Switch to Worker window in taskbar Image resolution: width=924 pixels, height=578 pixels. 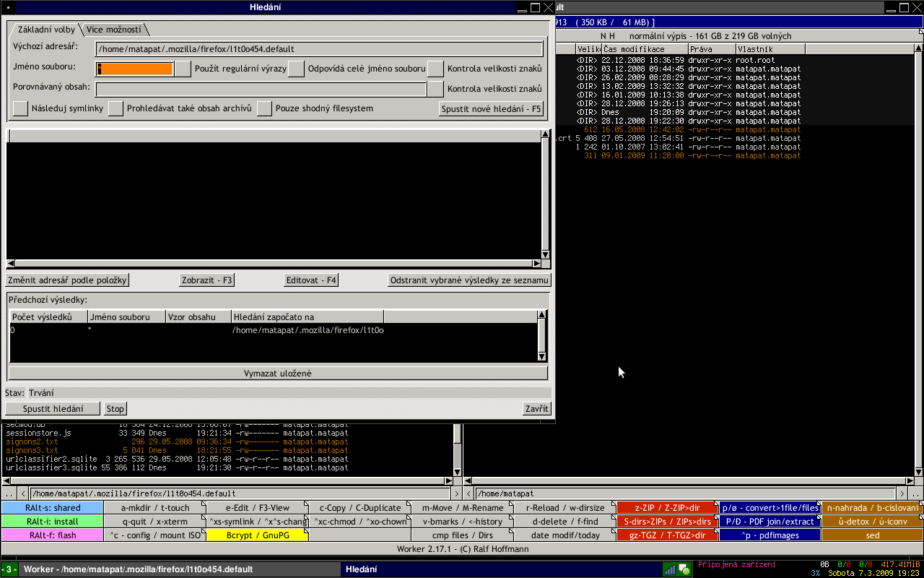click(x=179, y=569)
